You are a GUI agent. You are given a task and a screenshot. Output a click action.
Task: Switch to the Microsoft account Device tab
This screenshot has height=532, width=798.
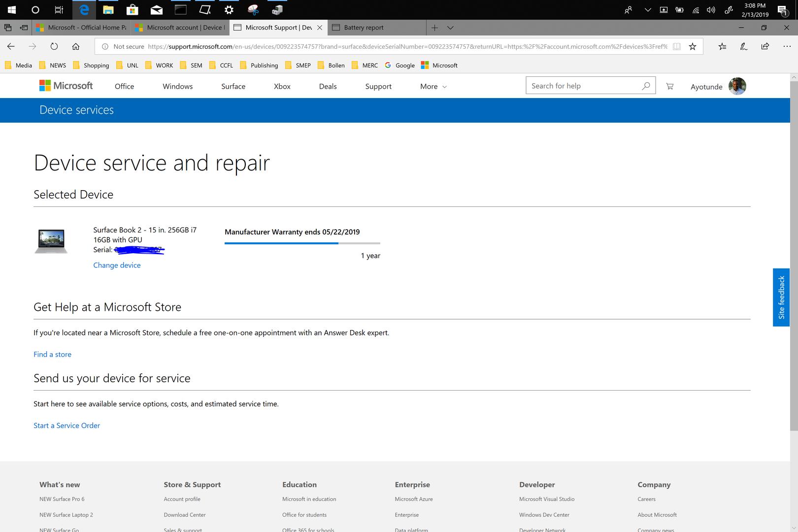(180, 28)
